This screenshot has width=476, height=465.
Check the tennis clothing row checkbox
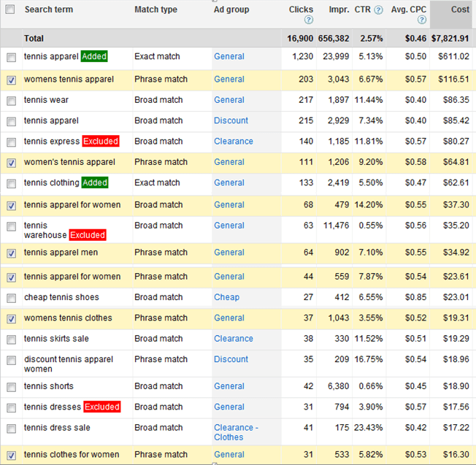11,183
